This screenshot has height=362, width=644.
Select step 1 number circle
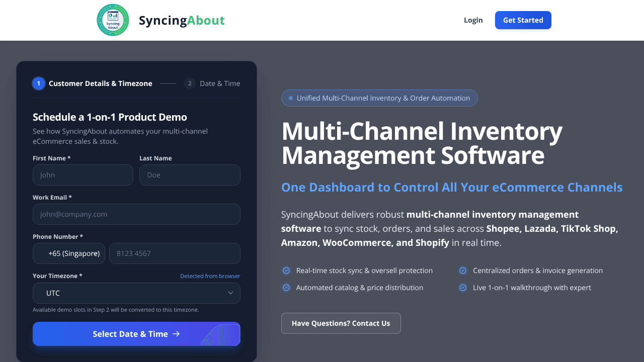[x=39, y=83]
